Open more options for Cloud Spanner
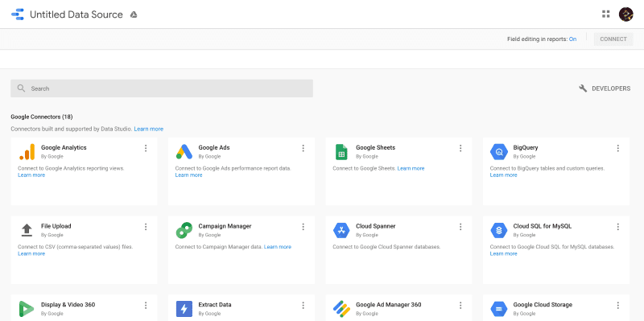This screenshot has width=644, height=321. click(460, 227)
